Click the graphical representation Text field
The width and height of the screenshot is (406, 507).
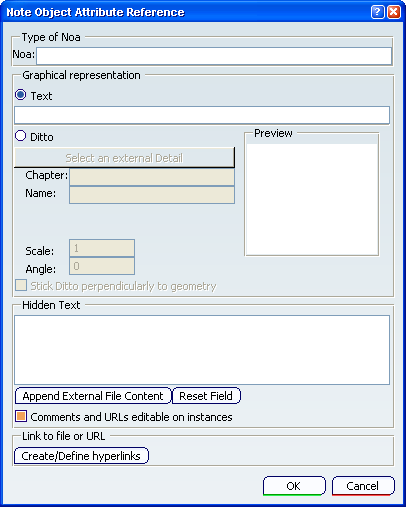click(x=202, y=115)
